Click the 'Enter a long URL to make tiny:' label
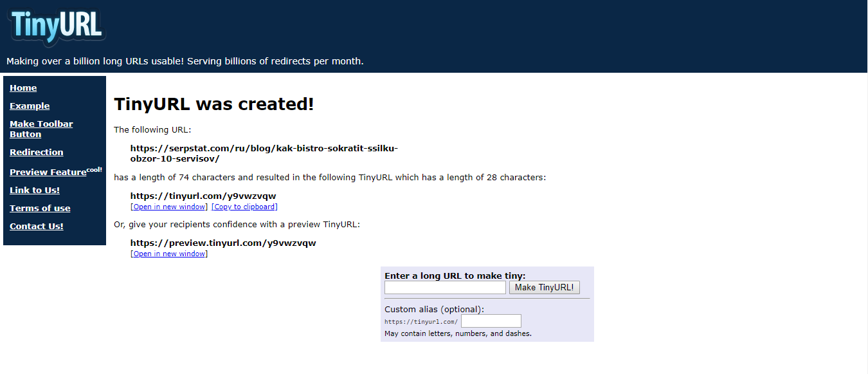This screenshot has height=374, width=868. coord(455,276)
